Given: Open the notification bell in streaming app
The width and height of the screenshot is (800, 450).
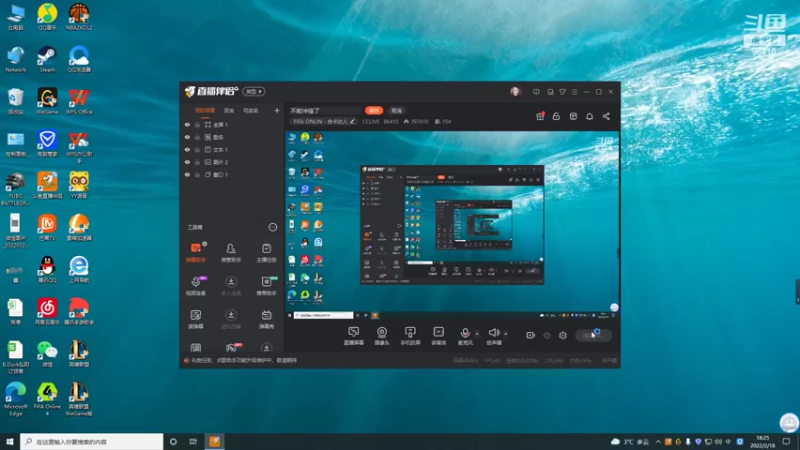Looking at the screenshot, I should coord(589,116).
